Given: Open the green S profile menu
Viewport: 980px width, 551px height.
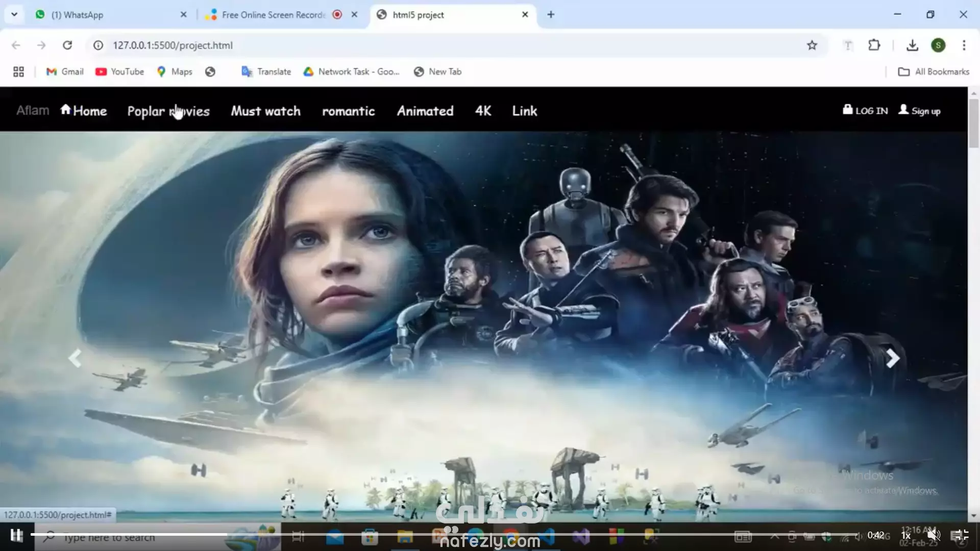Looking at the screenshot, I should coord(938,45).
